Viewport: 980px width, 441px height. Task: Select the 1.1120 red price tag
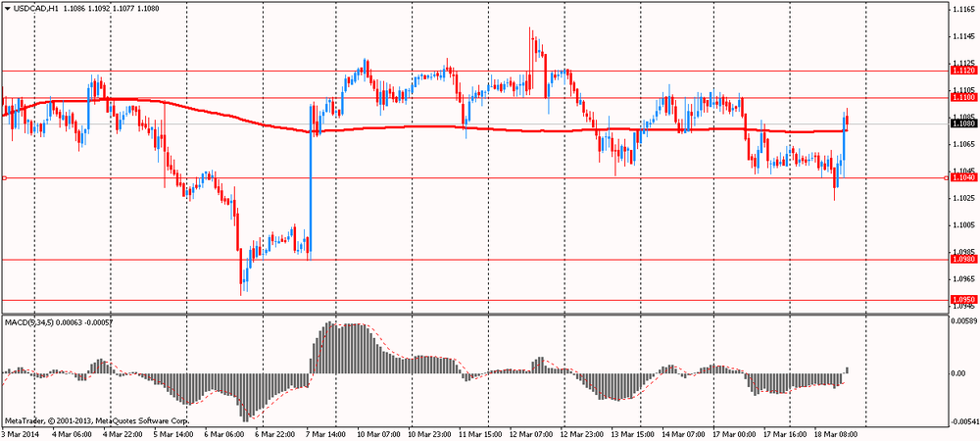[x=962, y=72]
